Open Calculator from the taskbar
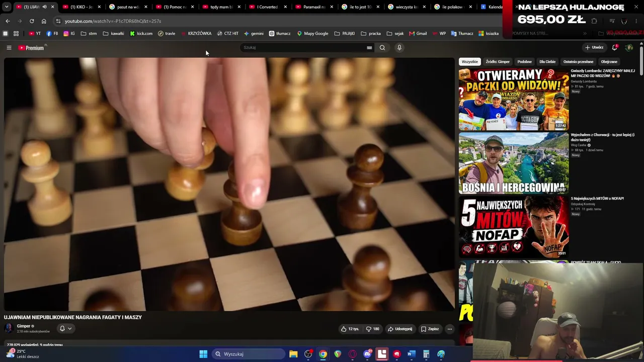644x362 pixels. [x=426, y=354]
